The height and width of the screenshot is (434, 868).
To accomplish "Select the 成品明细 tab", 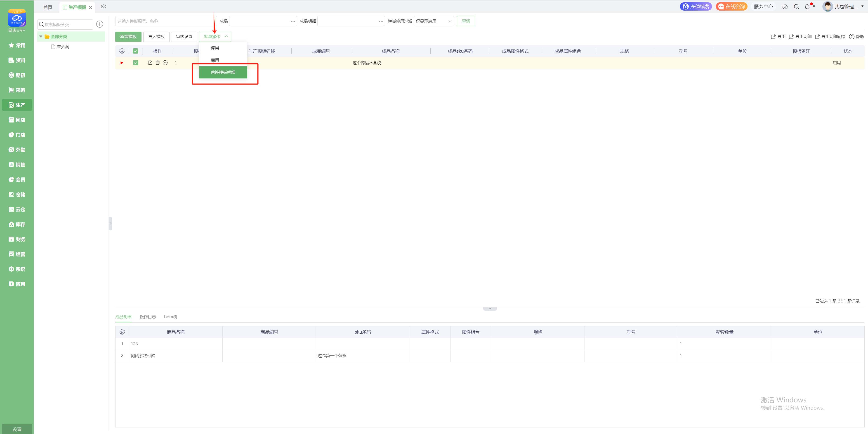I will 123,317.
